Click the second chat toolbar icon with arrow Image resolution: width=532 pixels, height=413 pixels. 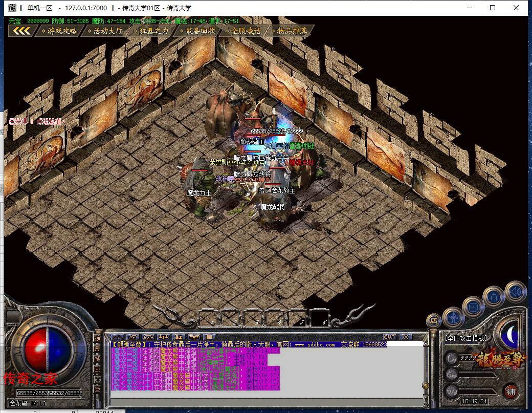click(x=132, y=337)
